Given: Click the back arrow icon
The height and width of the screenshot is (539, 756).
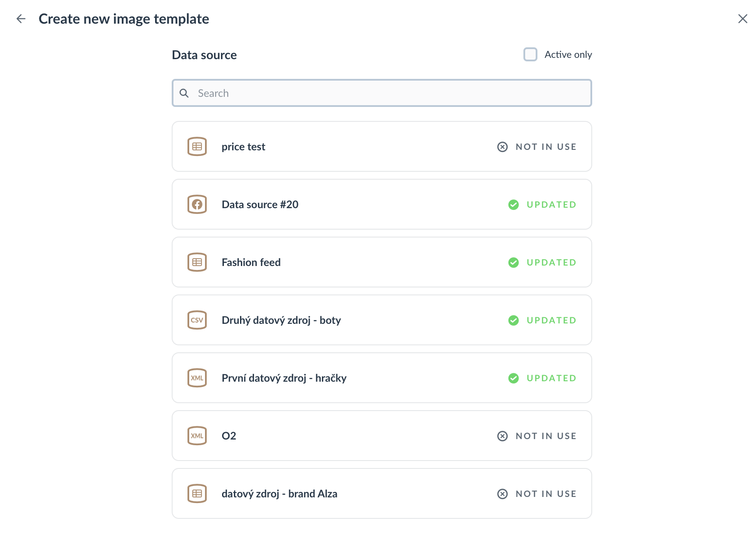Looking at the screenshot, I should click(x=21, y=19).
